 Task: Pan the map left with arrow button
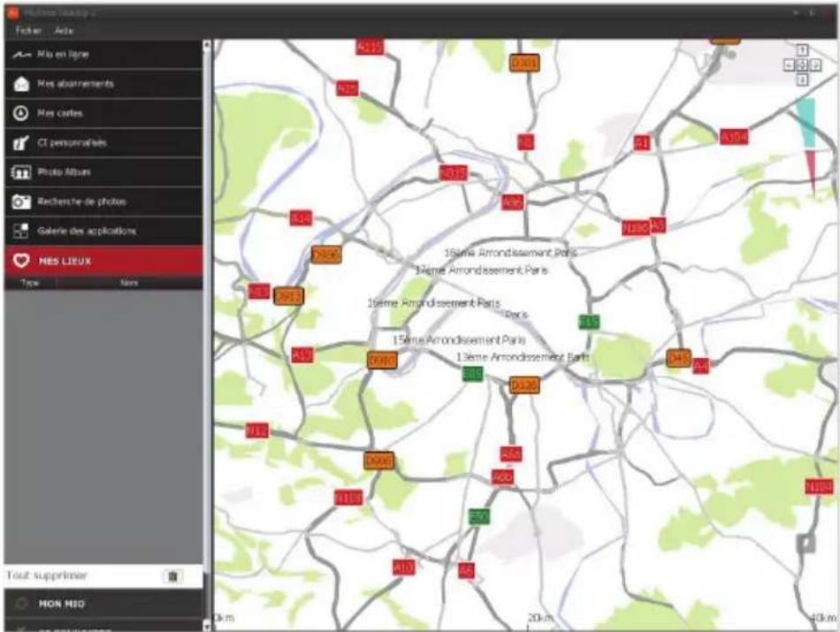(789, 65)
